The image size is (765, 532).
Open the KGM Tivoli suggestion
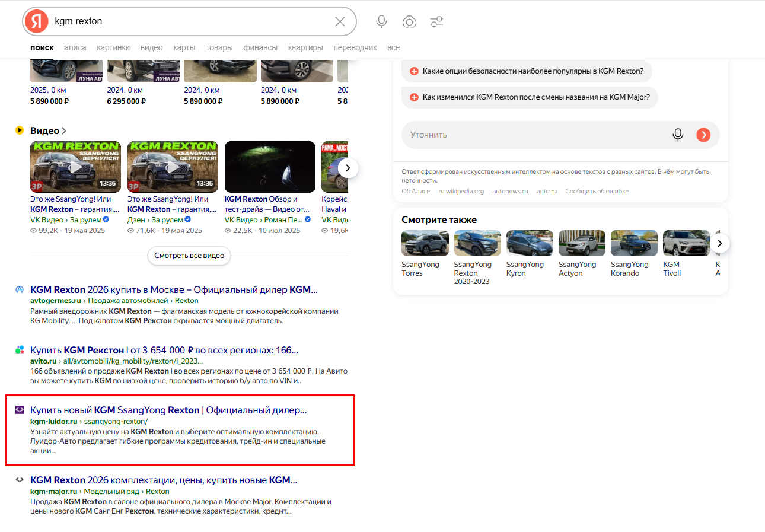coord(686,254)
